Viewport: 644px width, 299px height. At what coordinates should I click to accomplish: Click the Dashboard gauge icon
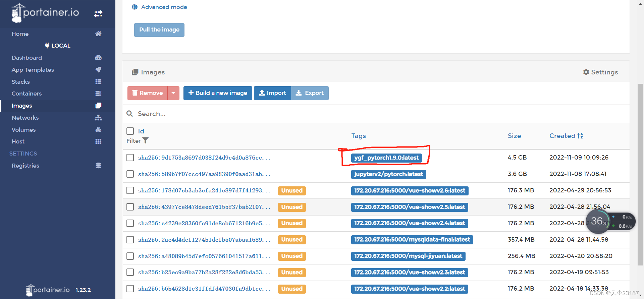coord(98,58)
